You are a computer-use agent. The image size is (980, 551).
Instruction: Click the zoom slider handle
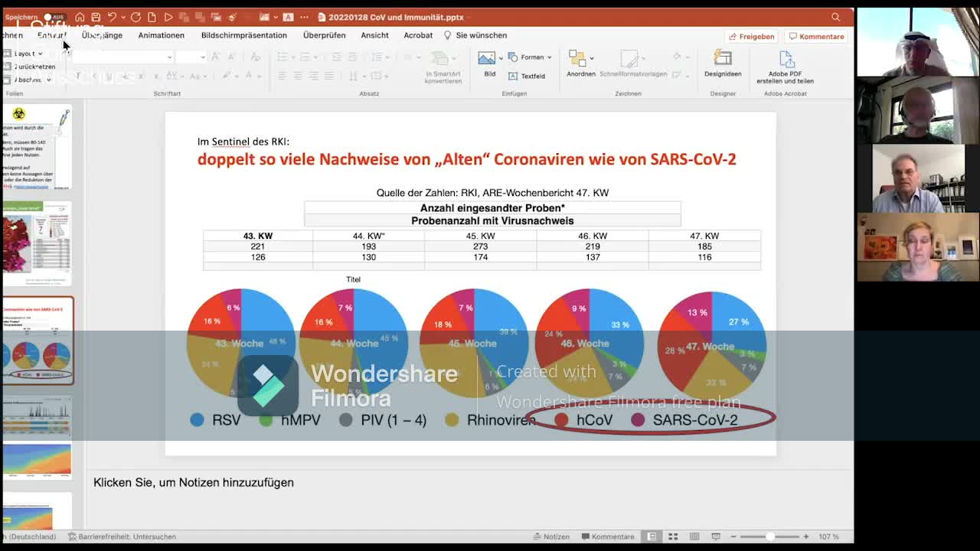pos(770,536)
